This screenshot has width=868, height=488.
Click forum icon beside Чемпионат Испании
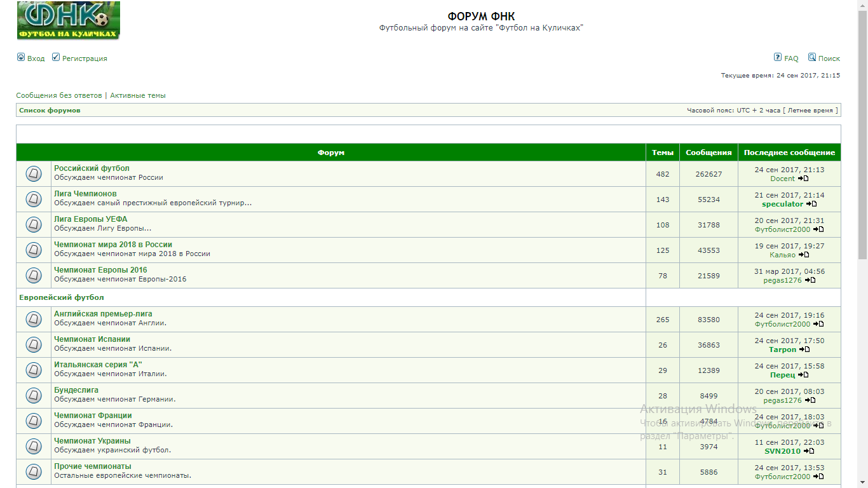click(x=34, y=344)
